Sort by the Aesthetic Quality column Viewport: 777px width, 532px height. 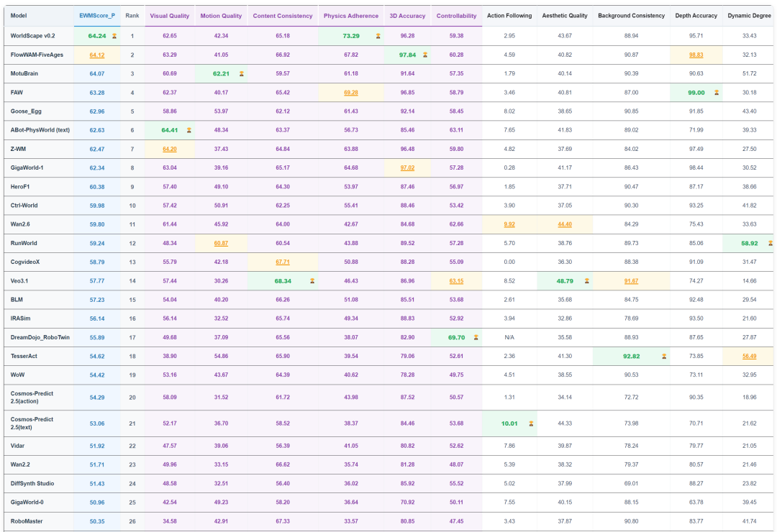click(565, 16)
